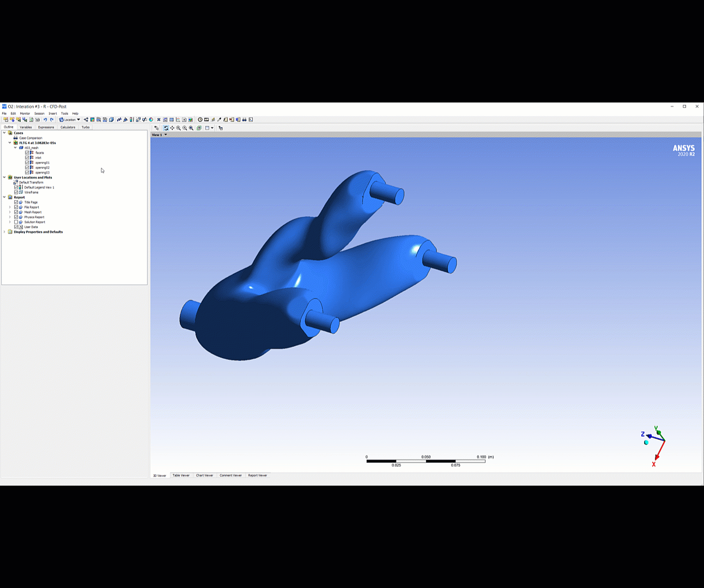Click the Timestep Selector clock icon
The height and width of the screenshot is (588, 704).
click(x=200, y=119)
